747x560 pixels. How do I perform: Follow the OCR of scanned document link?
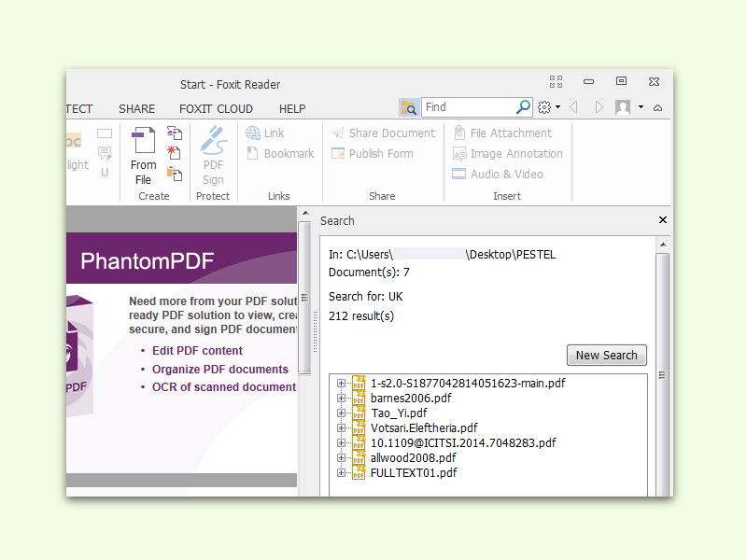pyautogui.click(x=224, y=387)
